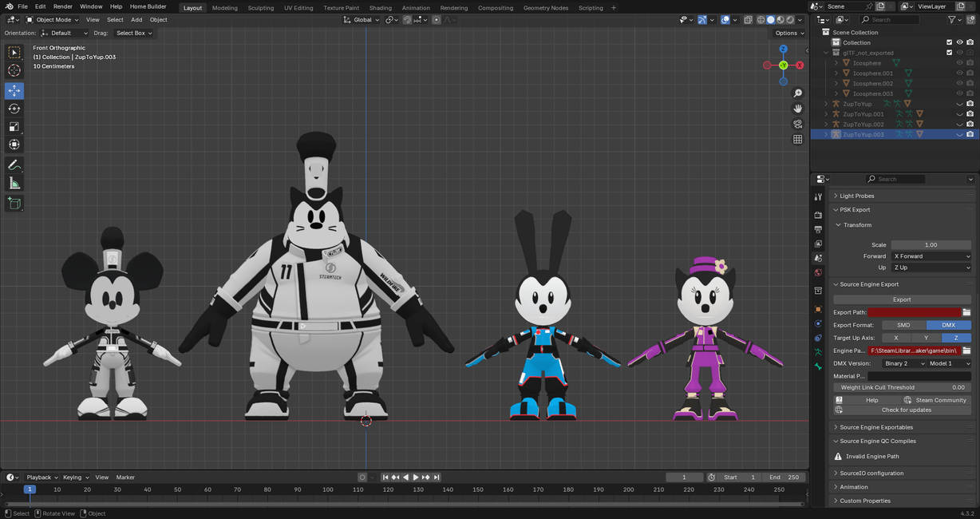Image resolution: width=980 pixels, height=519 pixels.
Task: Click the End frame field in timeline
Action: 783,477
